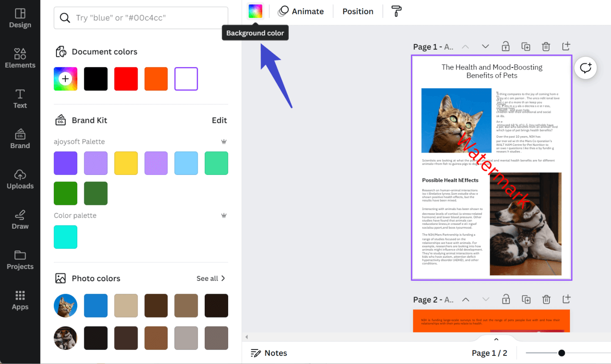Open the Apps panel
The image size is (611, 364).
20,300
